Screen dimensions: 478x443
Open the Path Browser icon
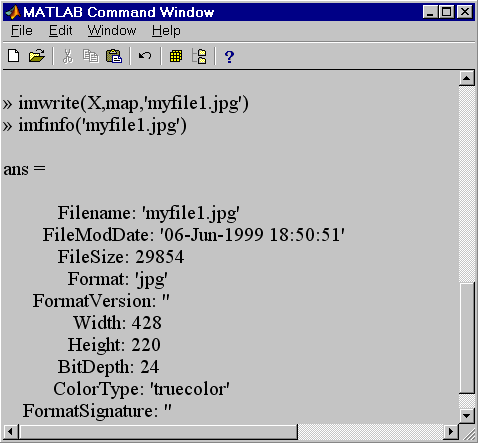(x=199, y=56)
